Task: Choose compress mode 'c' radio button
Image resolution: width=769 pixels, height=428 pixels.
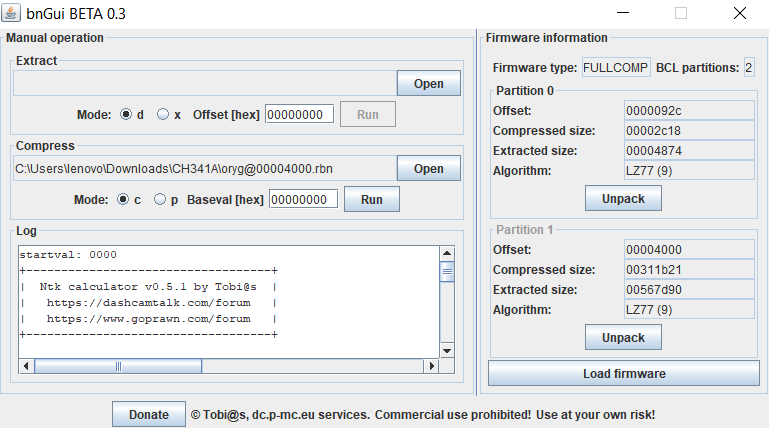Action: [x=124, y=200]
